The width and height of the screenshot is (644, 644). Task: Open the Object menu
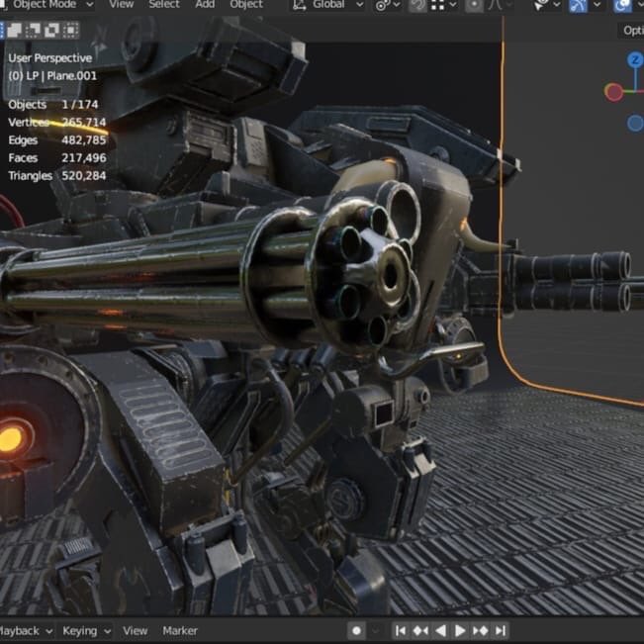coord(246,5)
